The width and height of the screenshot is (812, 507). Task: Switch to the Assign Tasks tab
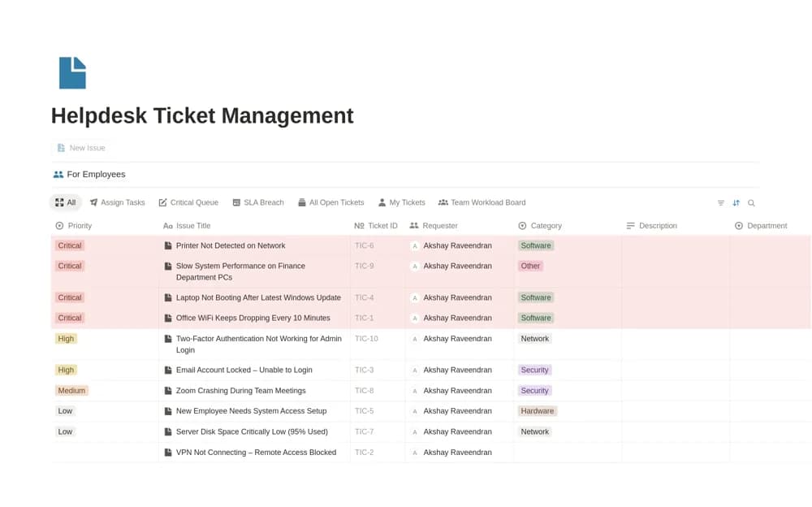point(117,202)
